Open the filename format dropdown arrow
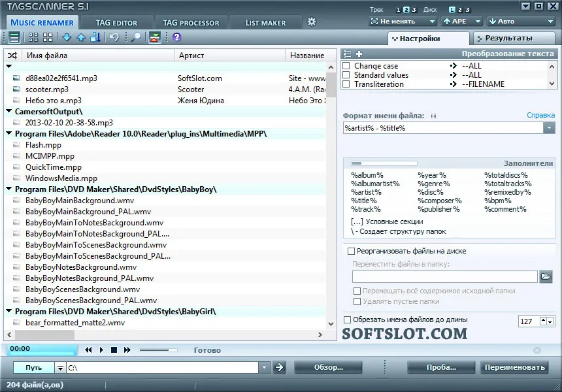This screenshot has height=392, width=562. click(549, 128)
